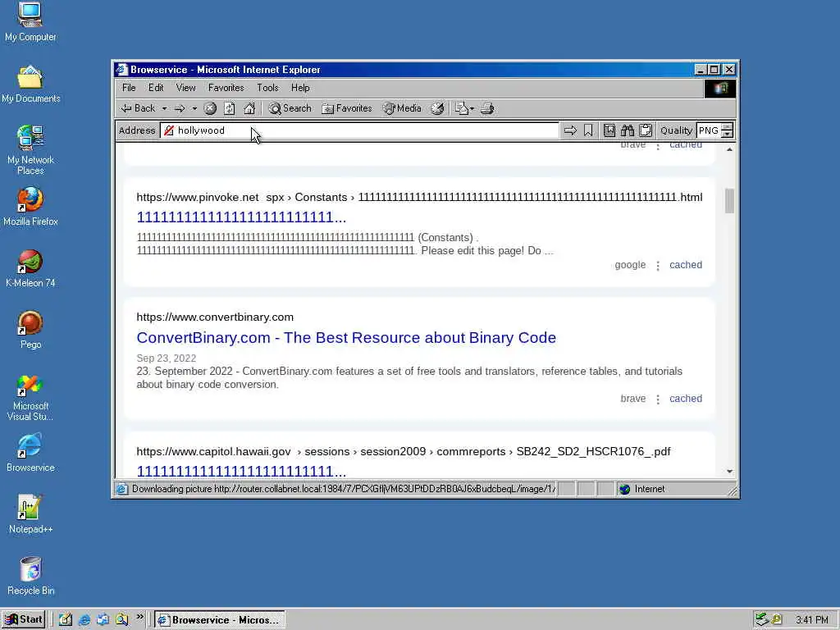Click the address bar containing hollywood

coord(359,130)
